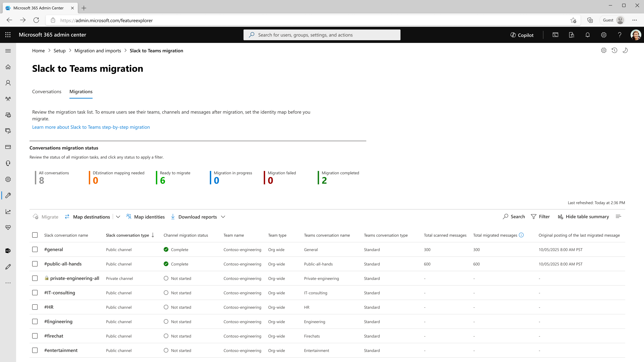
Task: Check the #general conversation checkbox
Action: [35, 249]
